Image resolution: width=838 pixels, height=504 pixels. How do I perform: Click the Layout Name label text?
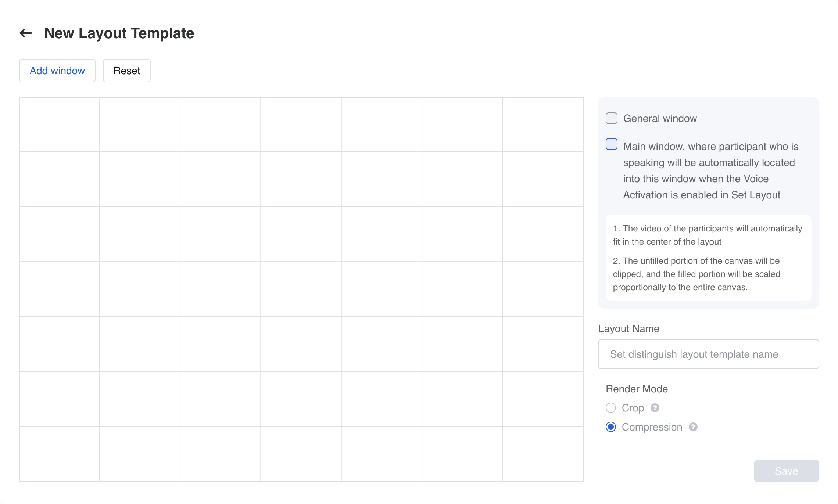coord(628,328)
